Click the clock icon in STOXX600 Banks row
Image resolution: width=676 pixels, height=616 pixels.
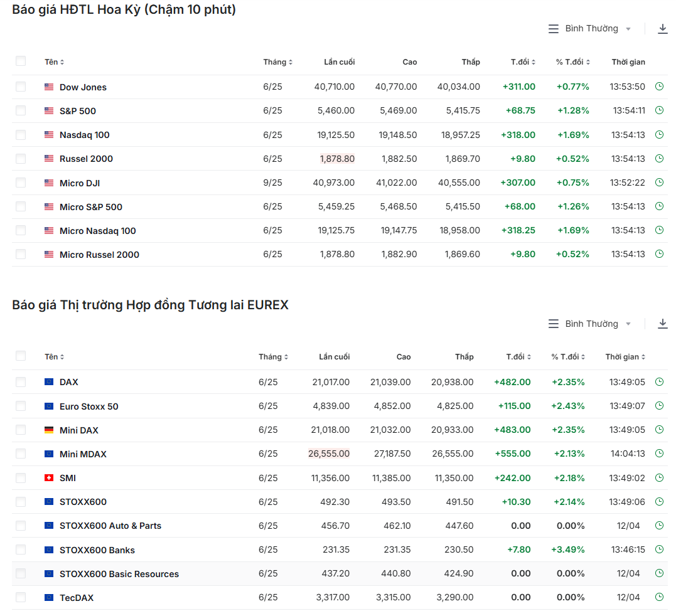coord(659,550)
